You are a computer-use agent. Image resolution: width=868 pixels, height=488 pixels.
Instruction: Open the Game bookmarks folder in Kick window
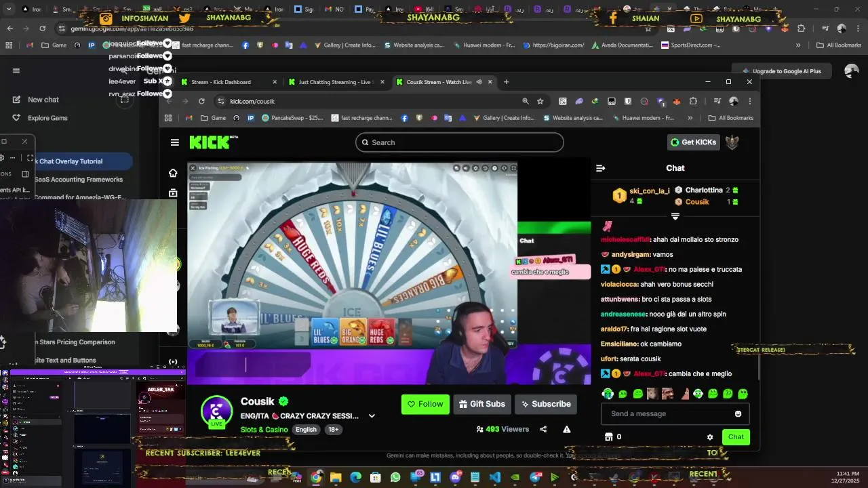(x=214, y=118)
